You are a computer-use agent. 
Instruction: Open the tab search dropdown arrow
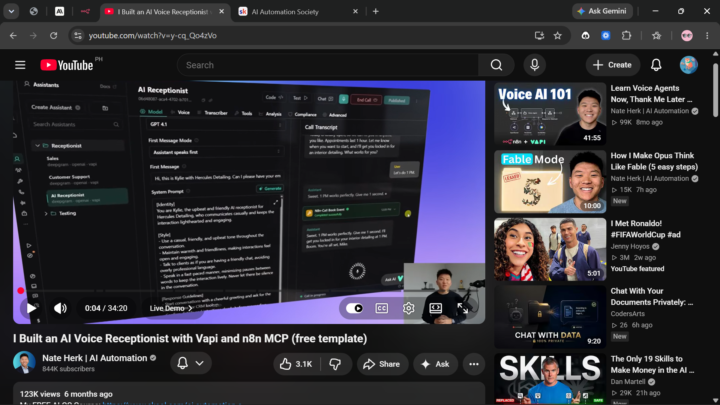tap(11, 11)
